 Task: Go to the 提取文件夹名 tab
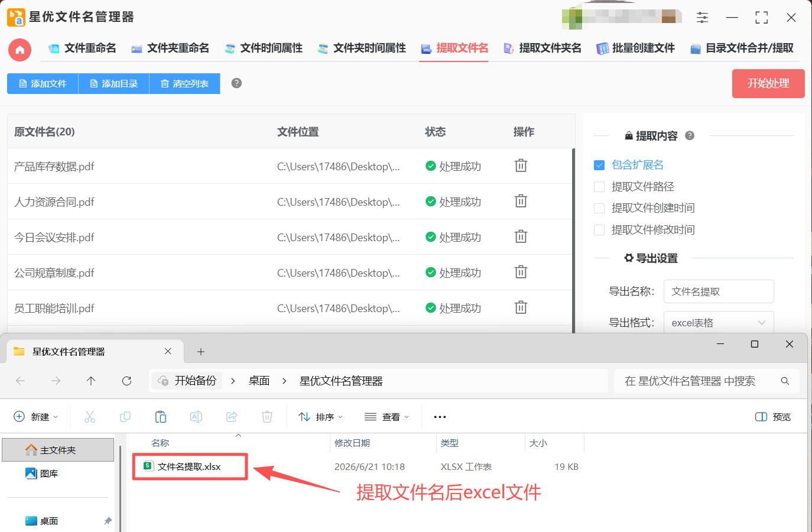(542, 48)
